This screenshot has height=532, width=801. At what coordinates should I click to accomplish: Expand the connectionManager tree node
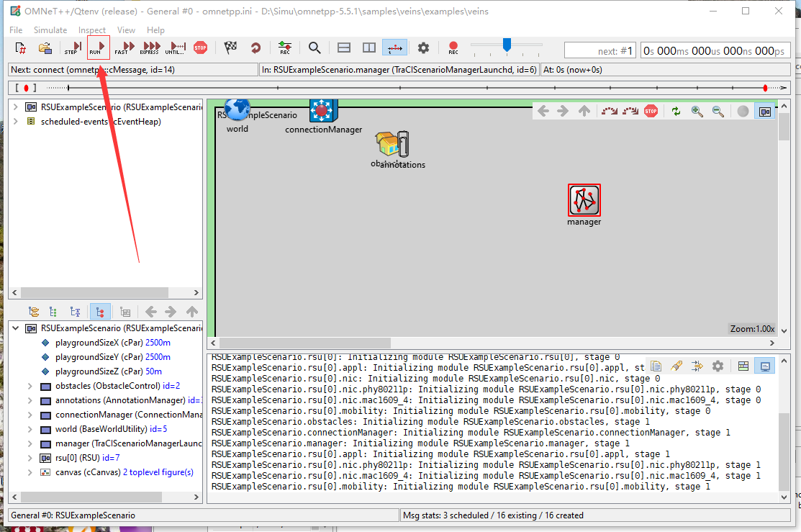(x=30, y=415)
